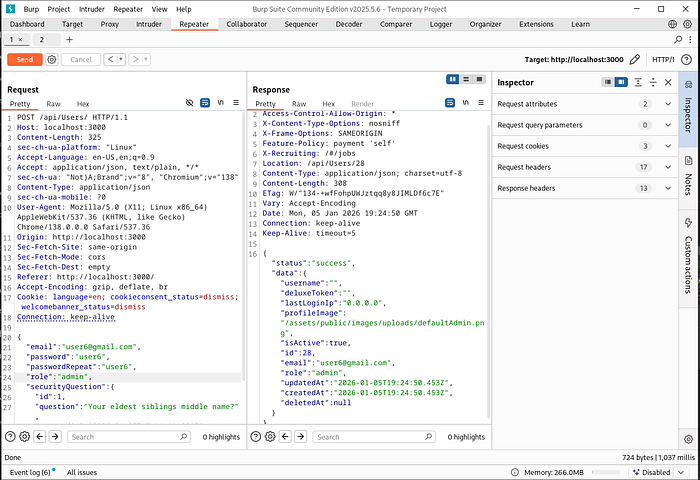This screenshot has width=700, height=480.
Task: Open Inspector side tab
Action: click(688, 109)
